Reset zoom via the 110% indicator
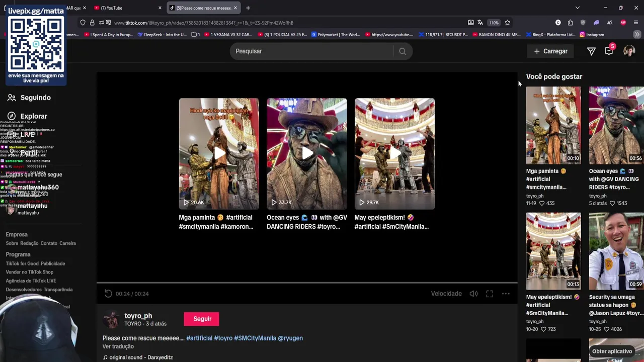The height and width of the screenshot is (362, 644). 494,23
